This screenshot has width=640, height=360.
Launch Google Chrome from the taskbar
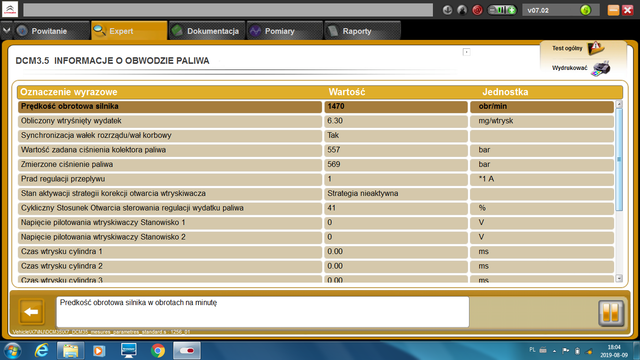tap(158, 351)
